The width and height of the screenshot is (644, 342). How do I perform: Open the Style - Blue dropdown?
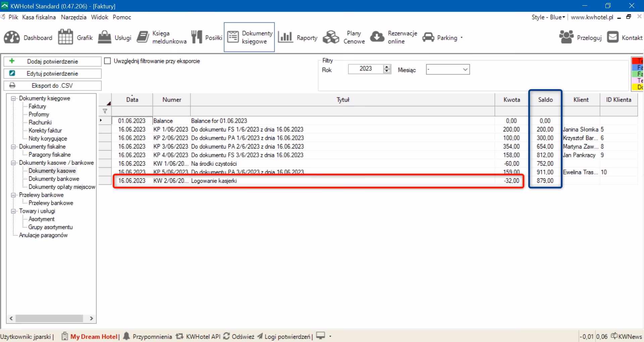pos(548,17)
